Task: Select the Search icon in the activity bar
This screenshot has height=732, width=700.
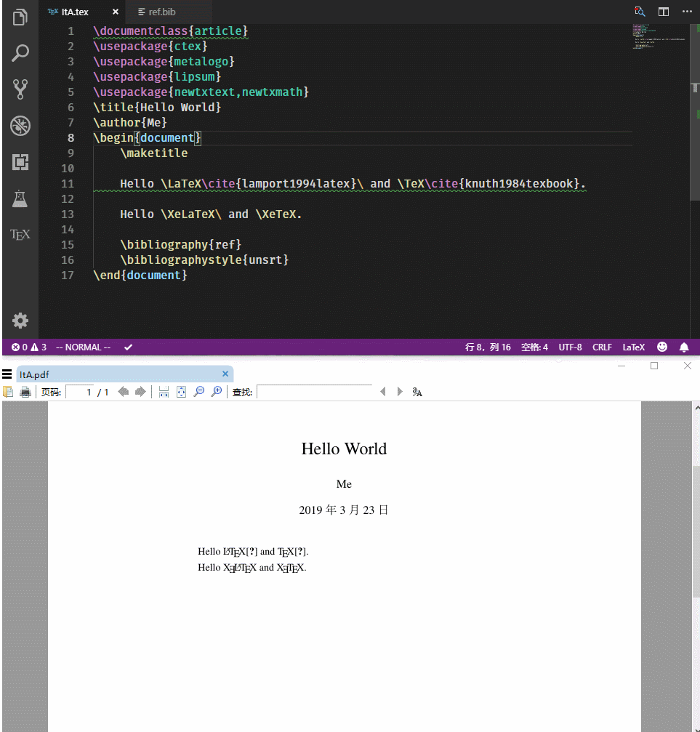Action: pyautogui.click(x=20, y=52)
